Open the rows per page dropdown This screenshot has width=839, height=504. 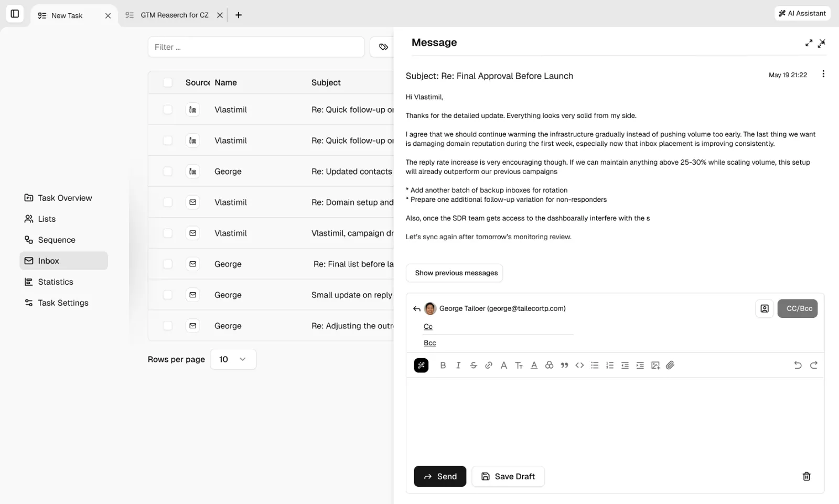[x=233, y=359]
